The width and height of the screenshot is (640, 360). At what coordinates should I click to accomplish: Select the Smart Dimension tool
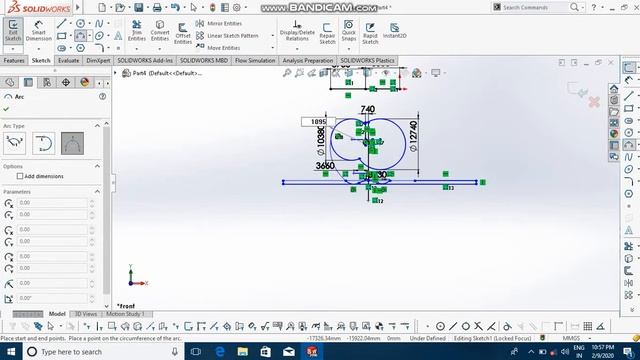(x=39, y=31)
